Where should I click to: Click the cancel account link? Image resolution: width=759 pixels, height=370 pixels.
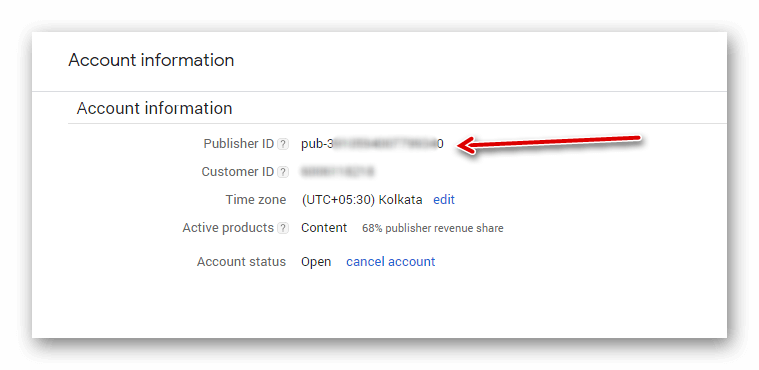point(391,262)
